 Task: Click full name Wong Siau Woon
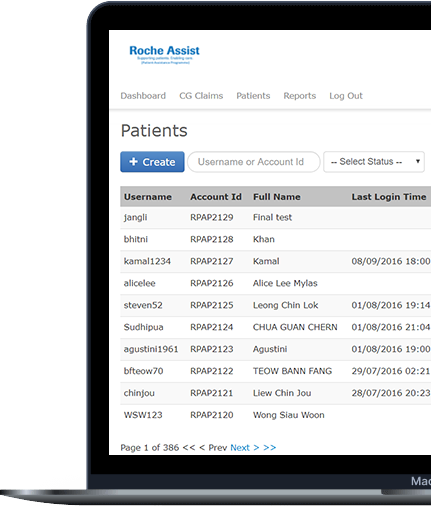click(289, 415)
